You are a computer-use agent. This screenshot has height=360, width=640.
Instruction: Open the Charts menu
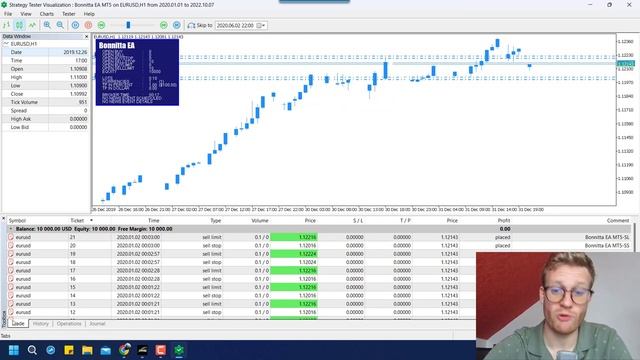pyautogui.click(x=47, y=14)
